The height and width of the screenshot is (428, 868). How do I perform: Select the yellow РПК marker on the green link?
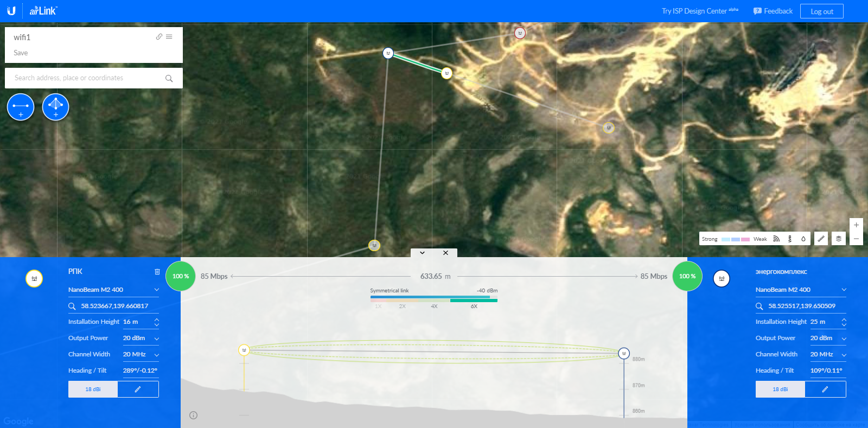coord(446,73)
